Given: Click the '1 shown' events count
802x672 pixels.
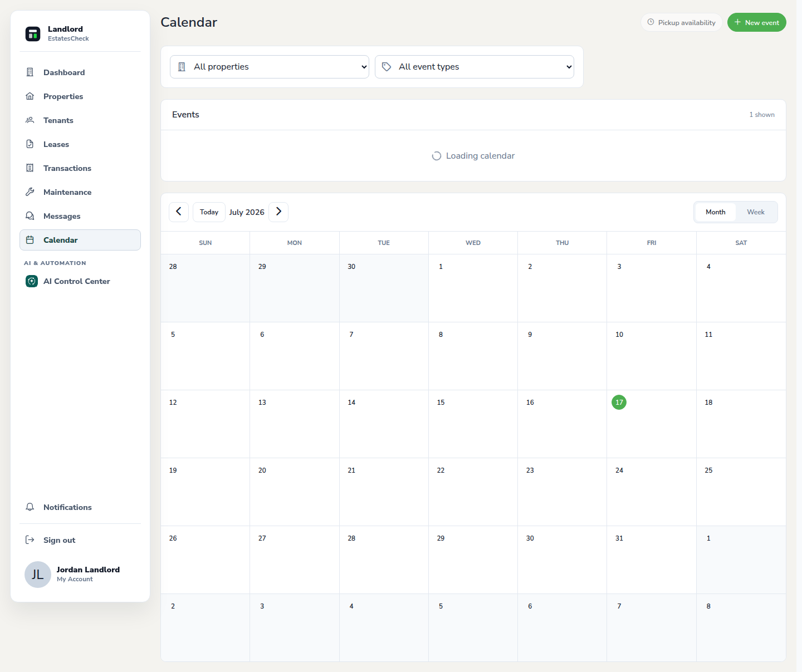Looking at the screenshot, I should pos(762,115).
